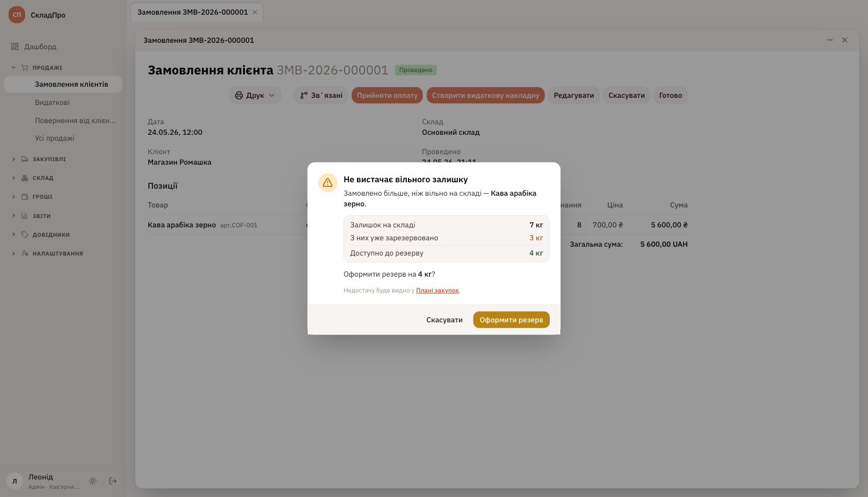Follow the Плані закупок link
The image size is (868, 497).
click(x=437, y=291)
